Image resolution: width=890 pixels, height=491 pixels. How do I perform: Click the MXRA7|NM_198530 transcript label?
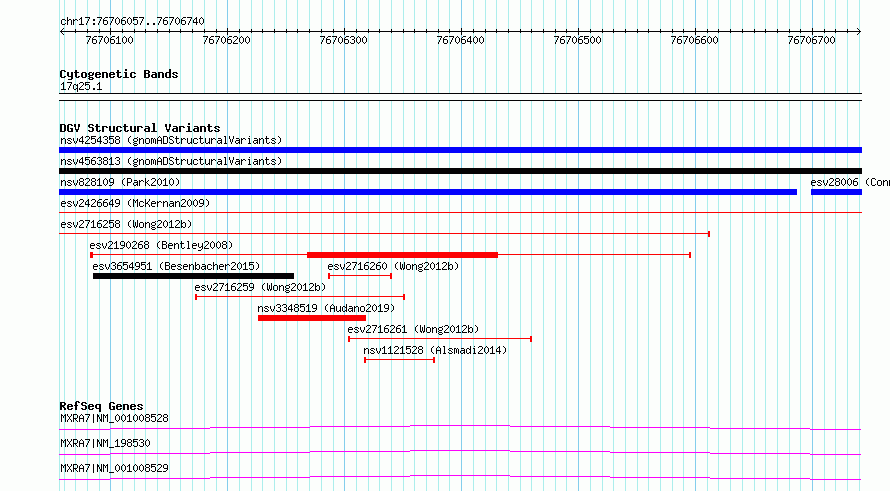coord(105,443)
